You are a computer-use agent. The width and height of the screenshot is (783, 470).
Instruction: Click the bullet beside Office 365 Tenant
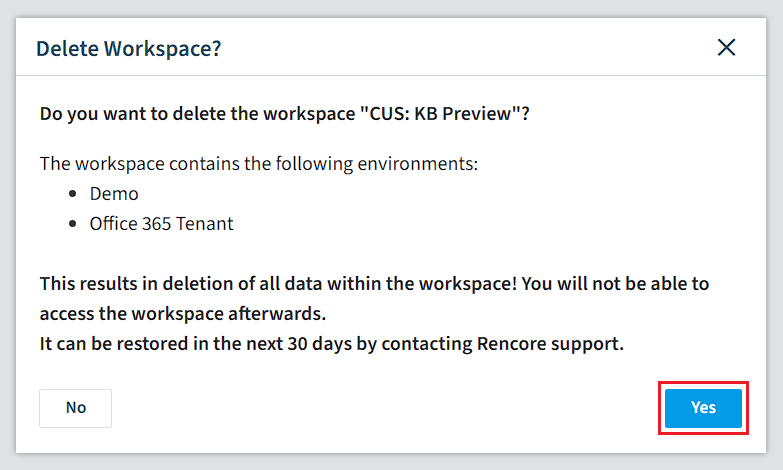(73, 224)
